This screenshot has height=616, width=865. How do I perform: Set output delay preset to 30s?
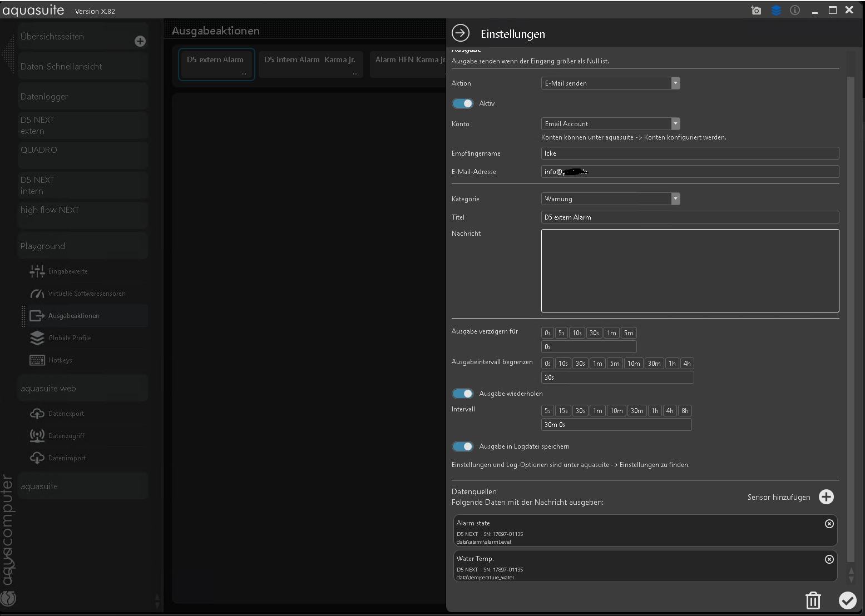594,333
